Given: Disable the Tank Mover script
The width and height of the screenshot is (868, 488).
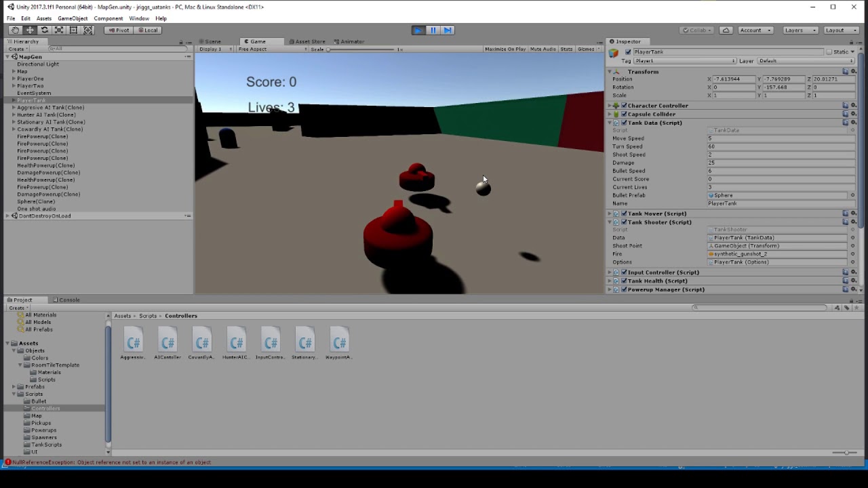Looking at the screenshot, I should click(x=624, y=213).
